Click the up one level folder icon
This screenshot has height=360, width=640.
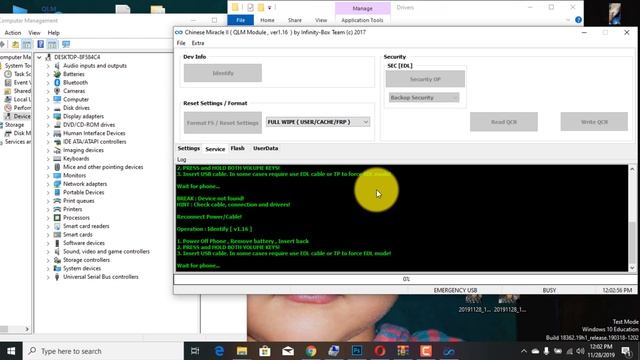[x=15, y=44]
